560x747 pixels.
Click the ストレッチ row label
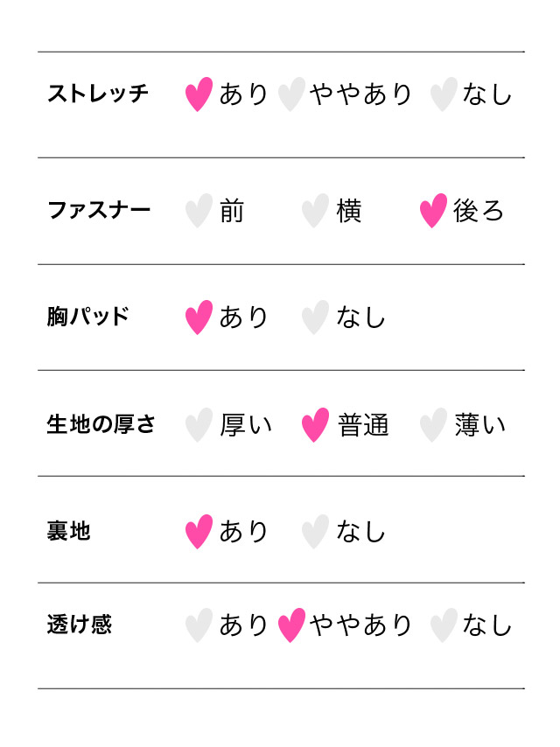tap(98, 94)
